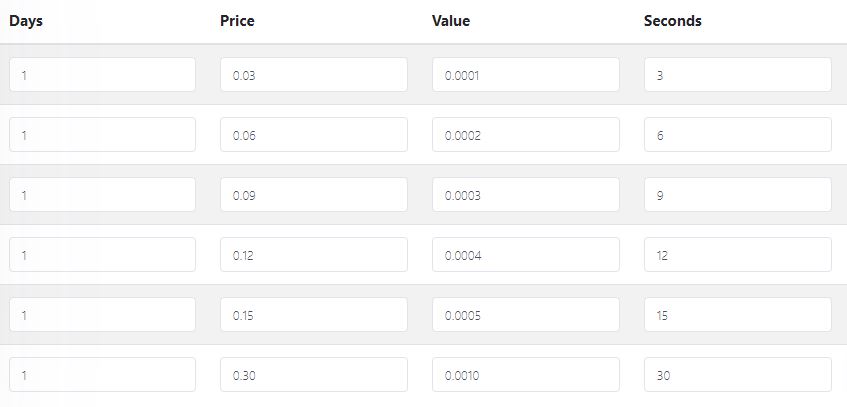
Task: Focus the Value input containing 0.0001
Action: click(x=526, y=75)
